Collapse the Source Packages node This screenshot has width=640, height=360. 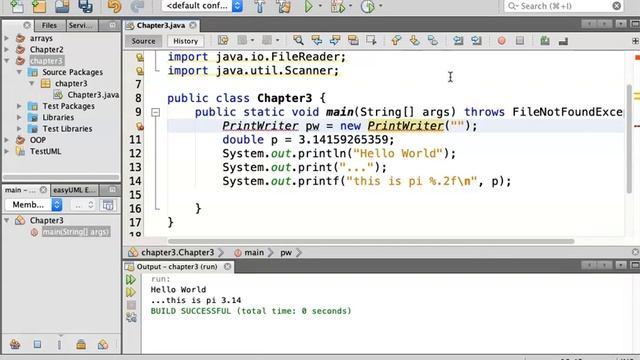point(19,72)
